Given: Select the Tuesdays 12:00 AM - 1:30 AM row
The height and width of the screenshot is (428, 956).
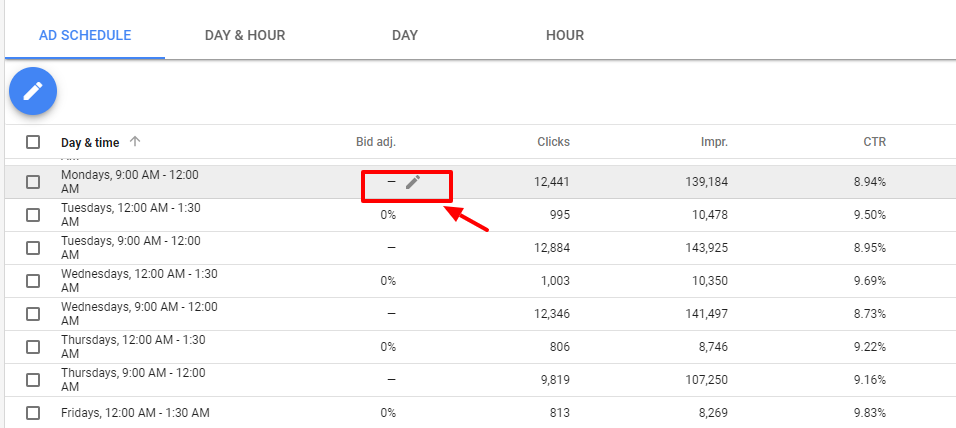Looking at the screenshot, I should (x=33, y=215).
